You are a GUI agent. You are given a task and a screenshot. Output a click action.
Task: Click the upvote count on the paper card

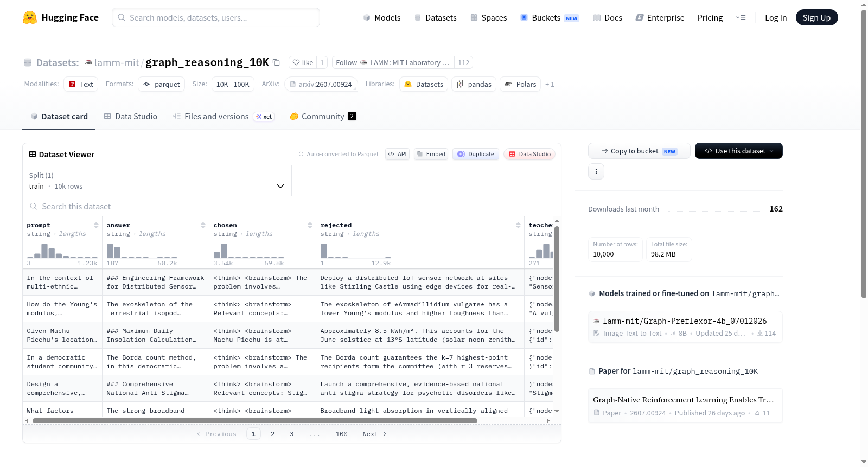click(762, 413)
